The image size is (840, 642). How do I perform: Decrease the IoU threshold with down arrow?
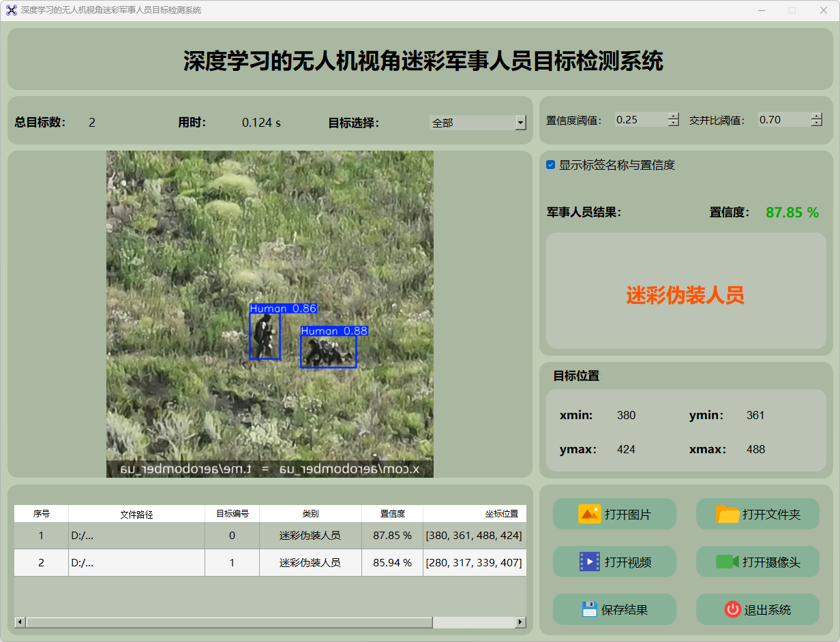817,123
